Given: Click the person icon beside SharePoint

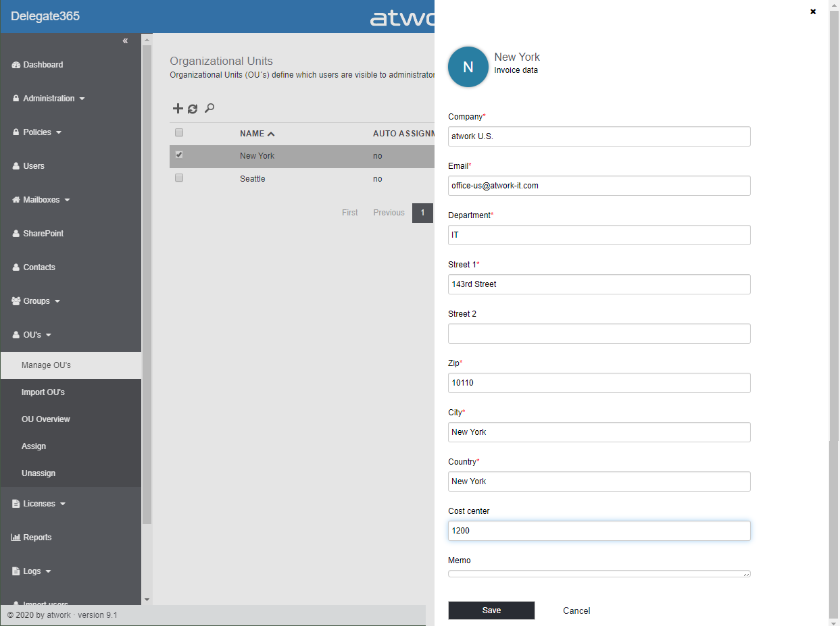Looking at the screenshot, I should (x=16, y=234).
